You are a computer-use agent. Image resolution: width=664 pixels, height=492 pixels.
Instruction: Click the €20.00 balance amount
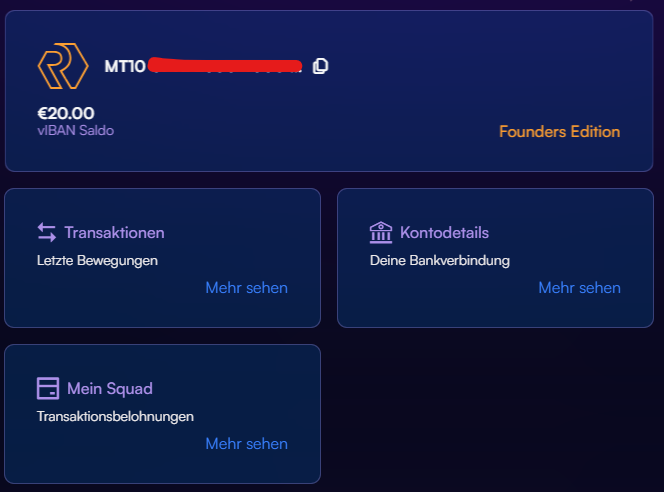[66, 113]
